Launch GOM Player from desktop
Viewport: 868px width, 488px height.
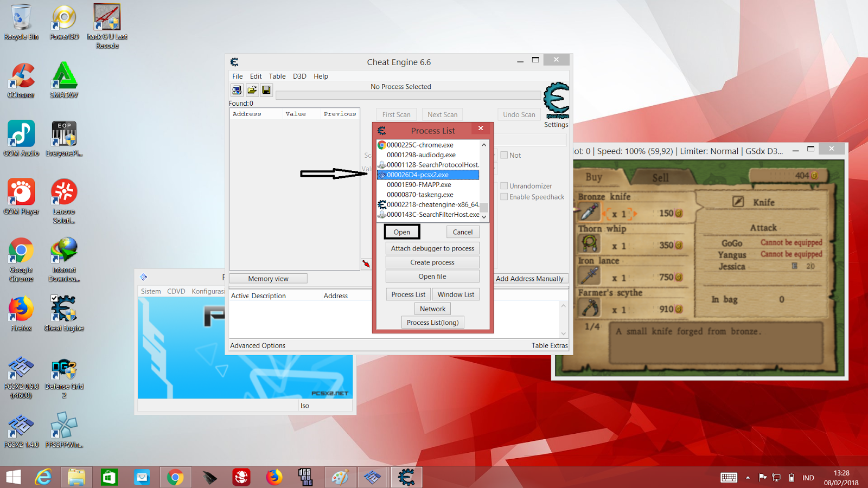(21, 197)
